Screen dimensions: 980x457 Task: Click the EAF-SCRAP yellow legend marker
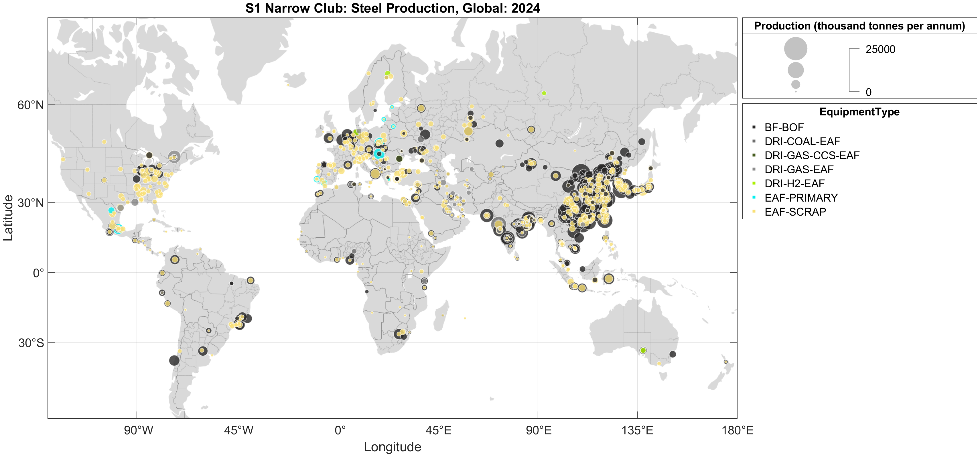coord(754,212)
